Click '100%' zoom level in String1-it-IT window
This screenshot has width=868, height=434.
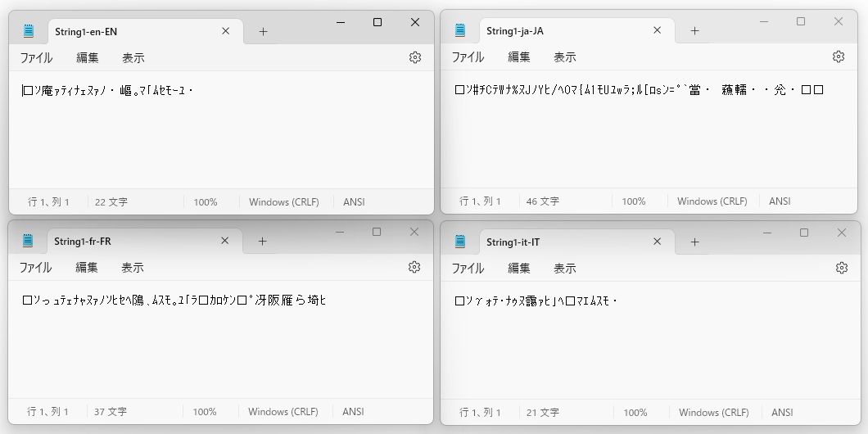tap(635, 413)
